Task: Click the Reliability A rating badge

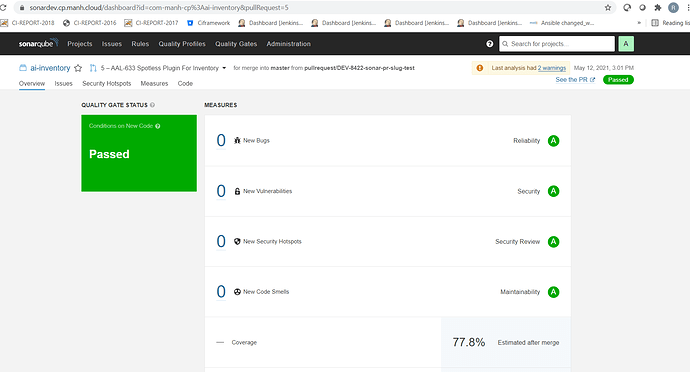Action: [553, 140]
